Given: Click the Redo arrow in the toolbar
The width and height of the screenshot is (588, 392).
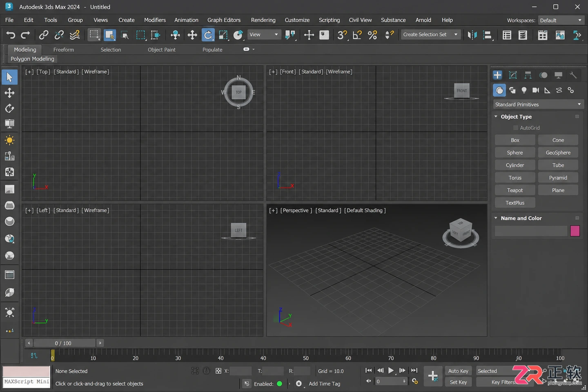Looking at the screenshot, I should tap(25, 35).
